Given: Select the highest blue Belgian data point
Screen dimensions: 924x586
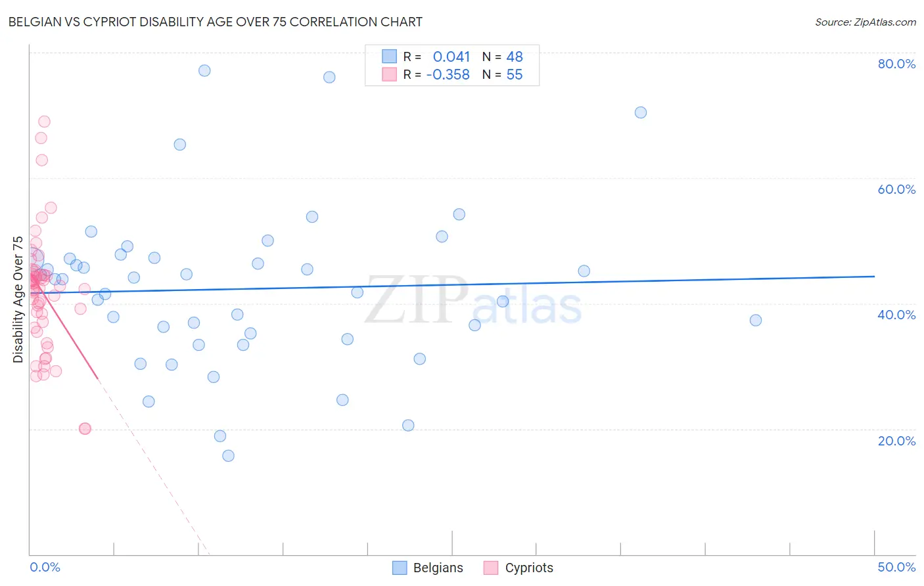Looking at the screenshot, I should (x=204, y=70).
